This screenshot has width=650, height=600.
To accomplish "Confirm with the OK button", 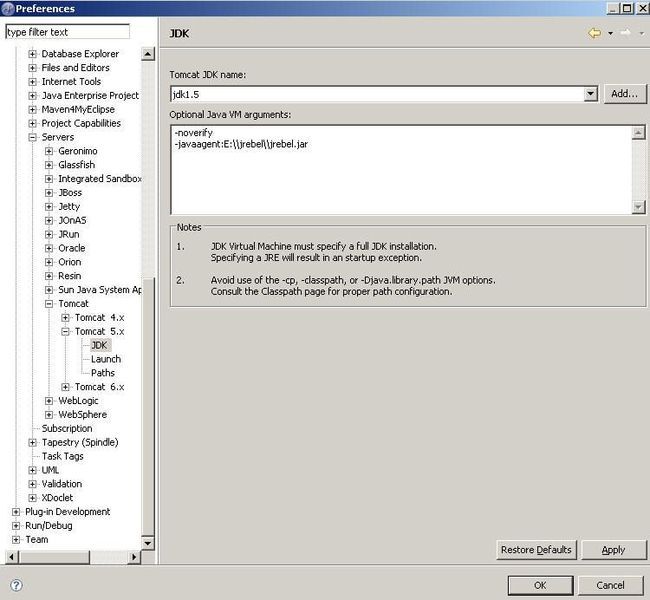I will pos(540,585).
